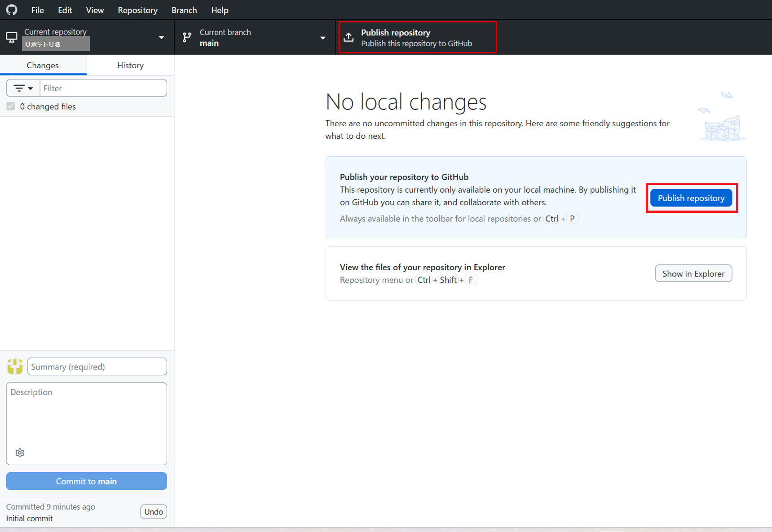Click 'Committed 9 minutes ago' text

[51, 506]
